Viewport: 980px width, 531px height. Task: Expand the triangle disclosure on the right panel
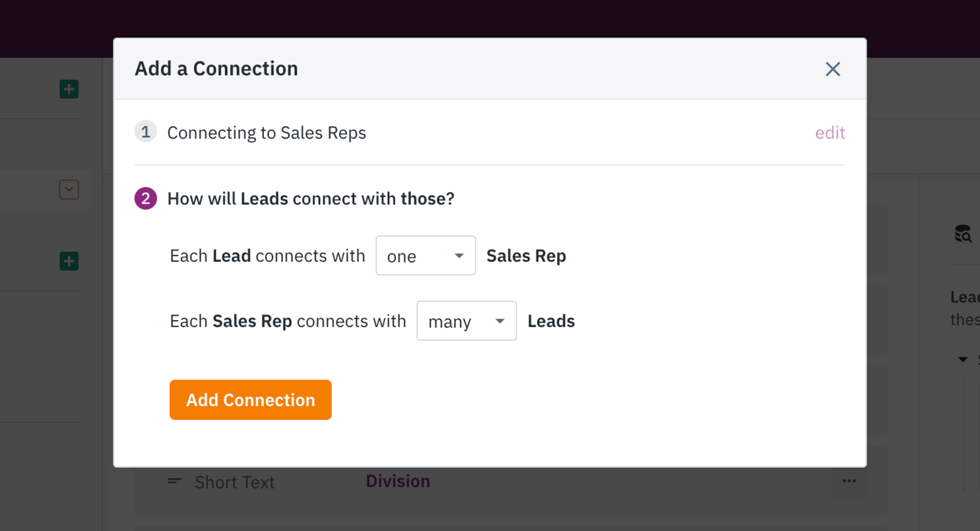[x=963, y=359]
